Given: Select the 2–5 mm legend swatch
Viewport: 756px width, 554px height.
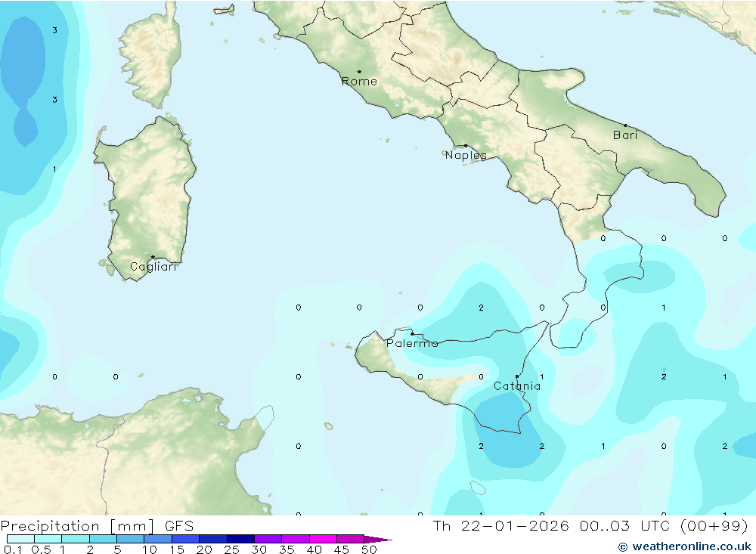Looking at the screenshot, I should coord(103,539).
